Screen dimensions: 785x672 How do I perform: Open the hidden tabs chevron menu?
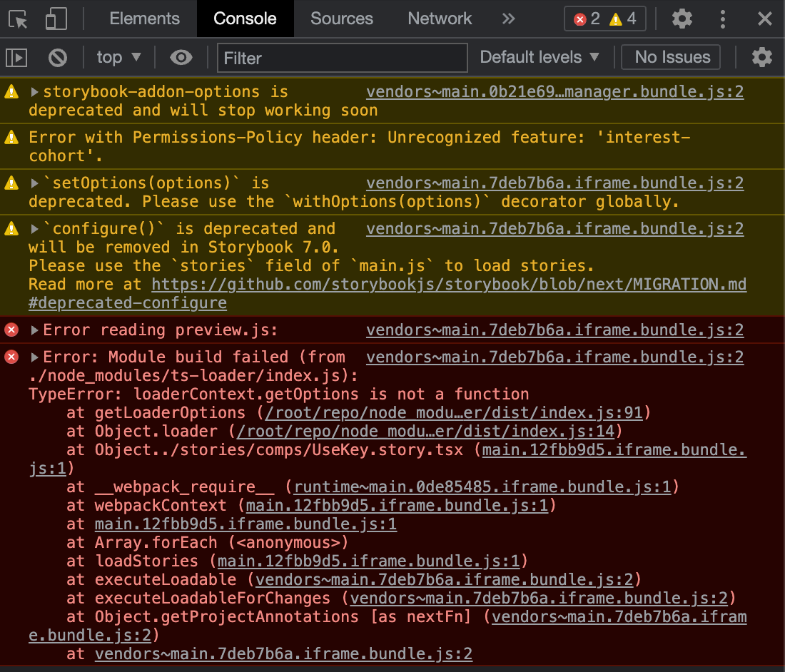507,19
